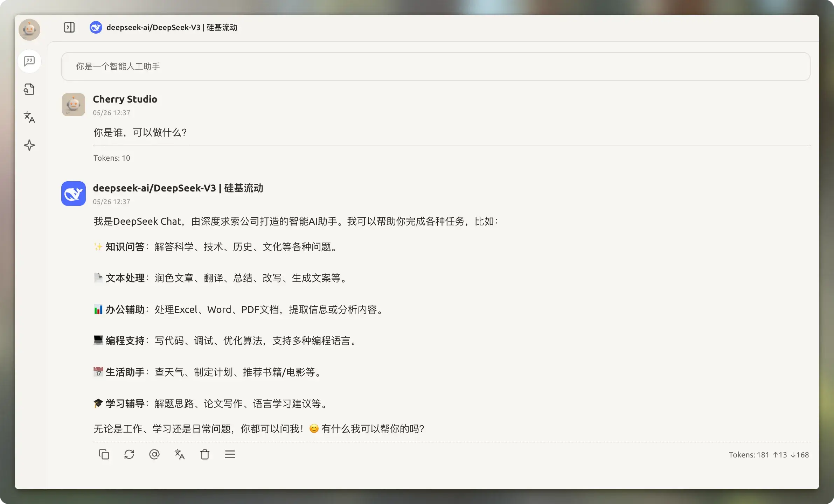Screen dimensions: 834x504
Task: Open the sparkle apps icon in sidebar
Action: [x=29, y=145]
